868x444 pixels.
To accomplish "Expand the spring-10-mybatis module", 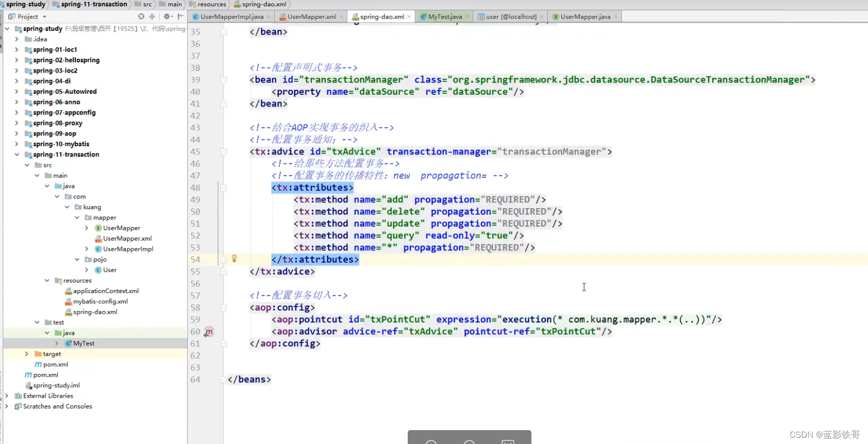I will [x=16, y=144].
